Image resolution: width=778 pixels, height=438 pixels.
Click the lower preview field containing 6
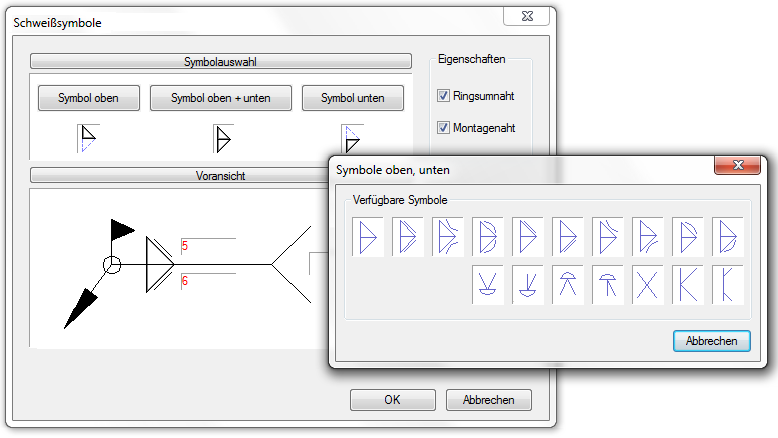pos(207,282)
